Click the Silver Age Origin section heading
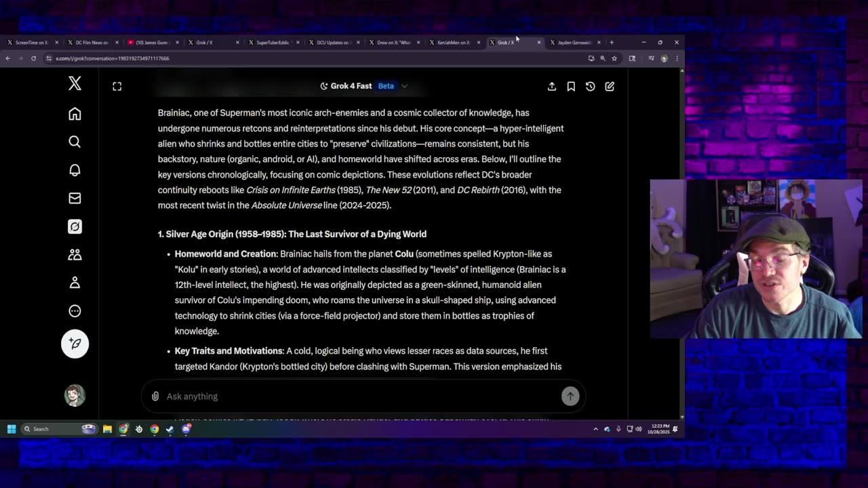This screenshot has height=488, width=868. pyautogui.click(x=292, y=234)
